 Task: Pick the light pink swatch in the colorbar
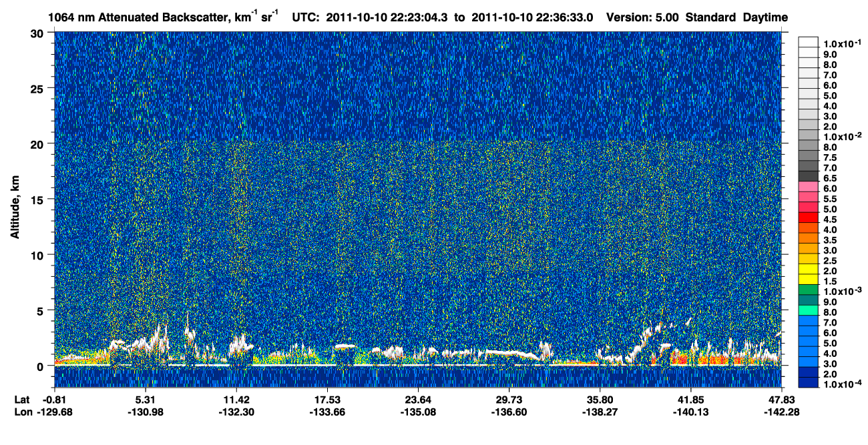pyautogui.click(x=809, y=187)
